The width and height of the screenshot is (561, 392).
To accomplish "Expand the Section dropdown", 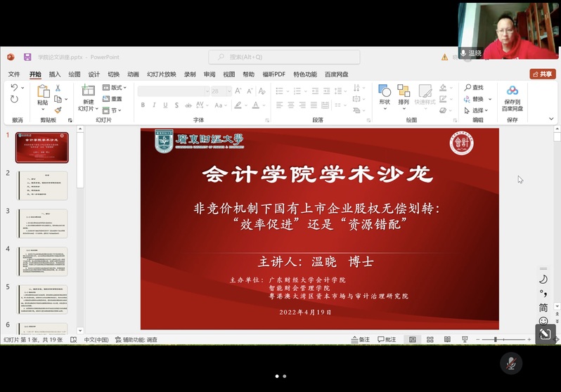I will pos(112,110).
